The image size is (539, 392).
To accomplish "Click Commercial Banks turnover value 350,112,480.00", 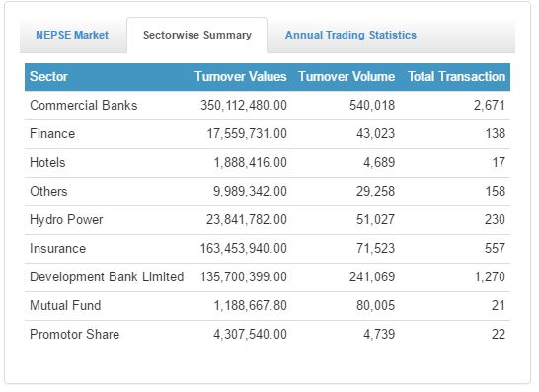I will [x=244, y=106].
